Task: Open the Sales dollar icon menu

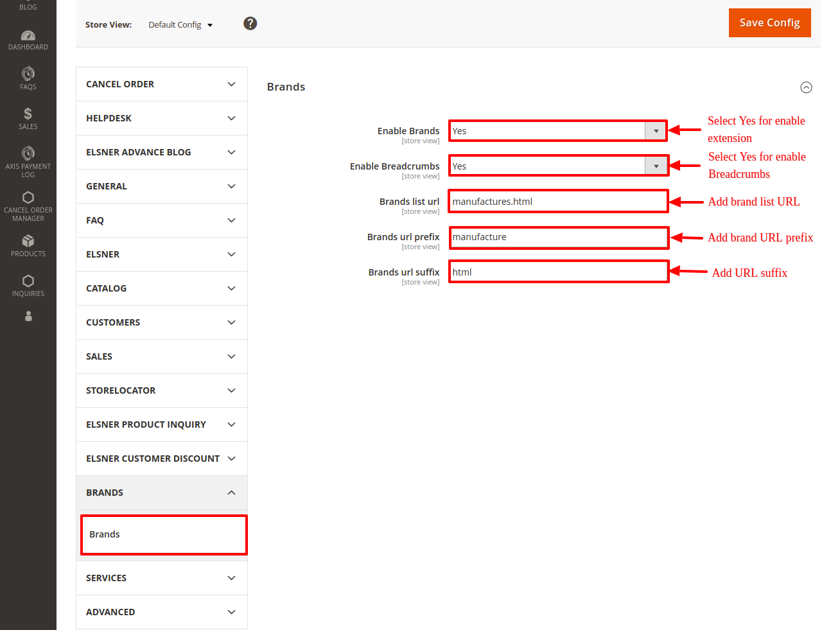Action: [x=28, y=118]
